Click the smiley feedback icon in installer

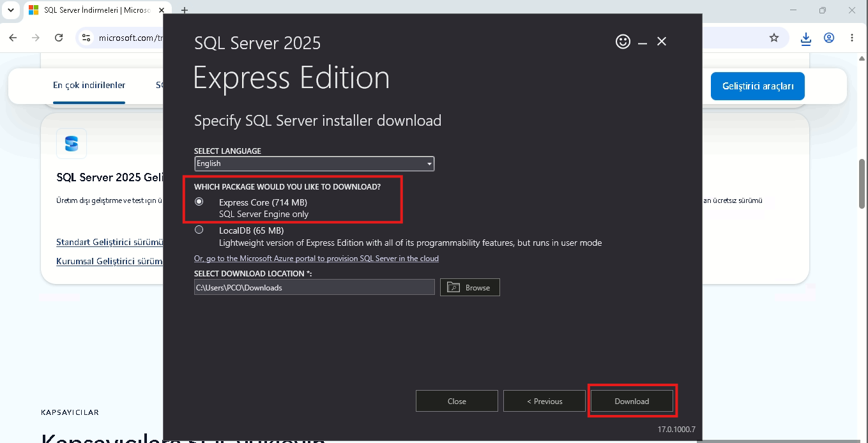coord(623,41)
